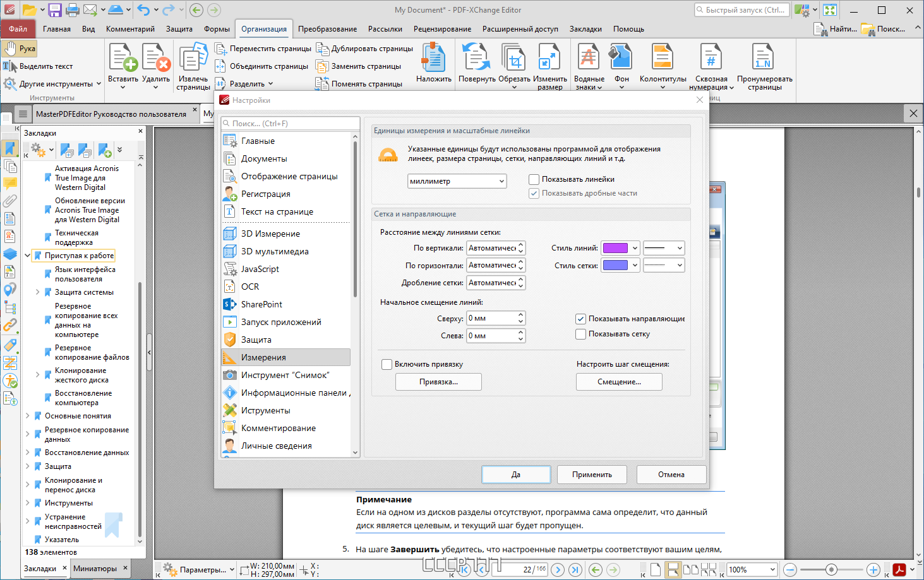Open the миллиметр units dropdown

pyautogui.click(x=457, y=181)
